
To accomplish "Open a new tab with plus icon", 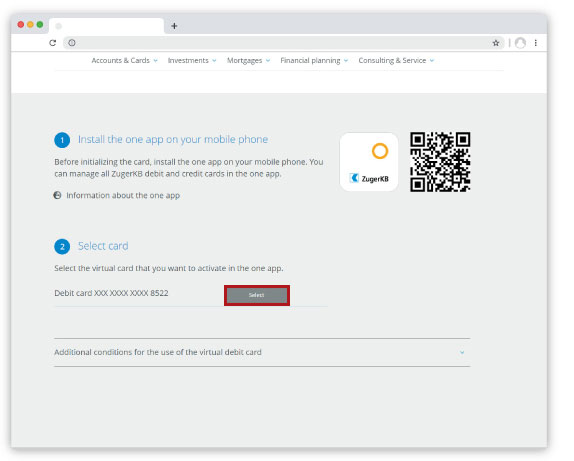I will coord(174,26).
